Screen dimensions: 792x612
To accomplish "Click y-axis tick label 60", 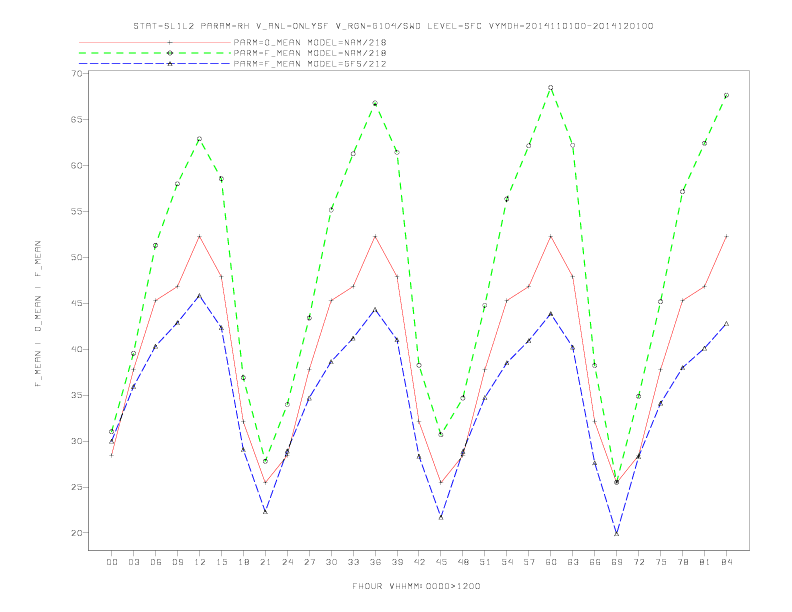I will 76,166.
